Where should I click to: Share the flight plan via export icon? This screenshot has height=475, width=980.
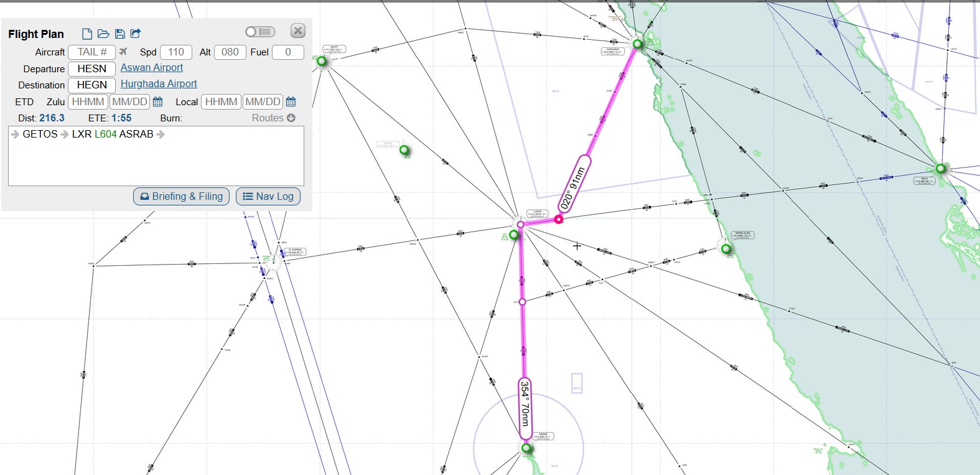(x=136, y=34)
